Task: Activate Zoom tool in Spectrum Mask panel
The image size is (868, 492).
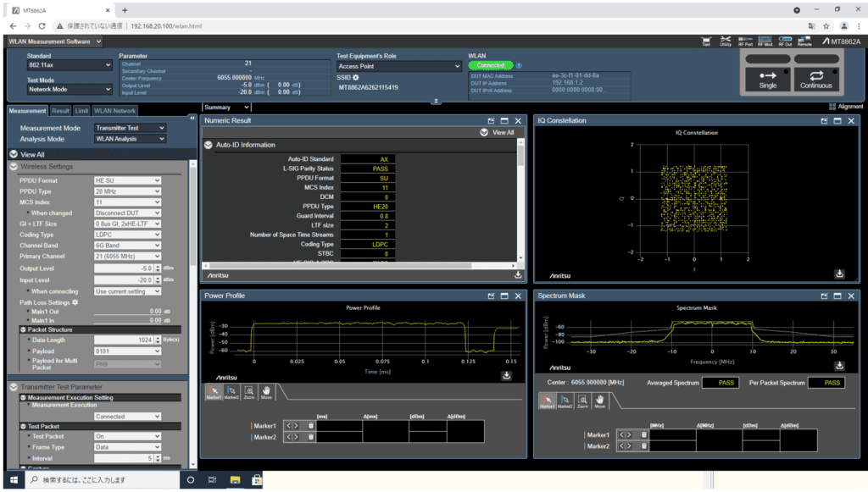Action: (x=582, y=400)
